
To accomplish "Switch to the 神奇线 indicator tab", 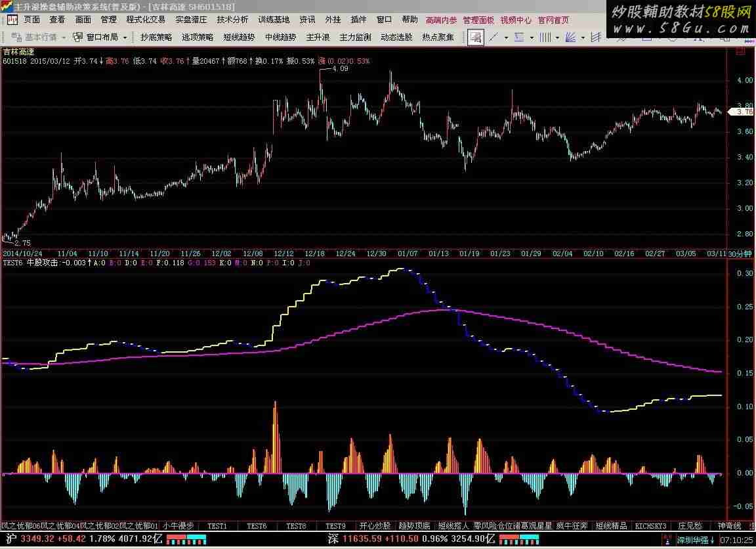I will tap(730, 526).
